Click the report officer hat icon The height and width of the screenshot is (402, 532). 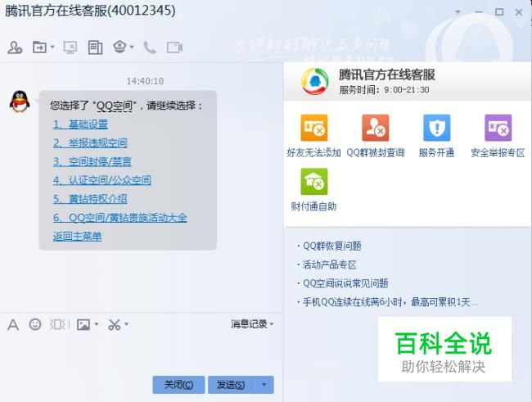click(119, 47)
